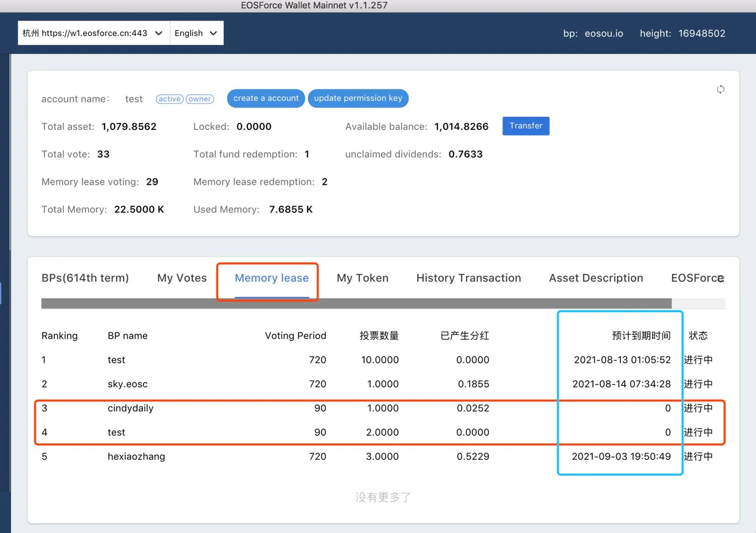Click the Total vote value 33
Screen dimensions: 756x533
coord(103,154)
